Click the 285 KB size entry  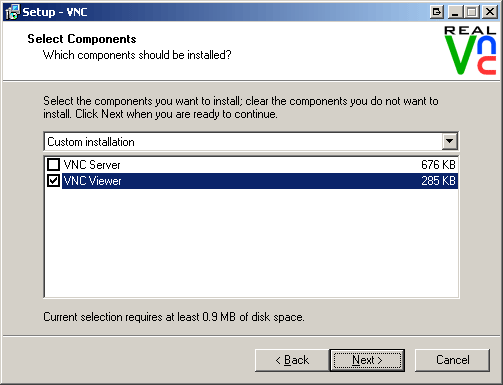[438, 181]
